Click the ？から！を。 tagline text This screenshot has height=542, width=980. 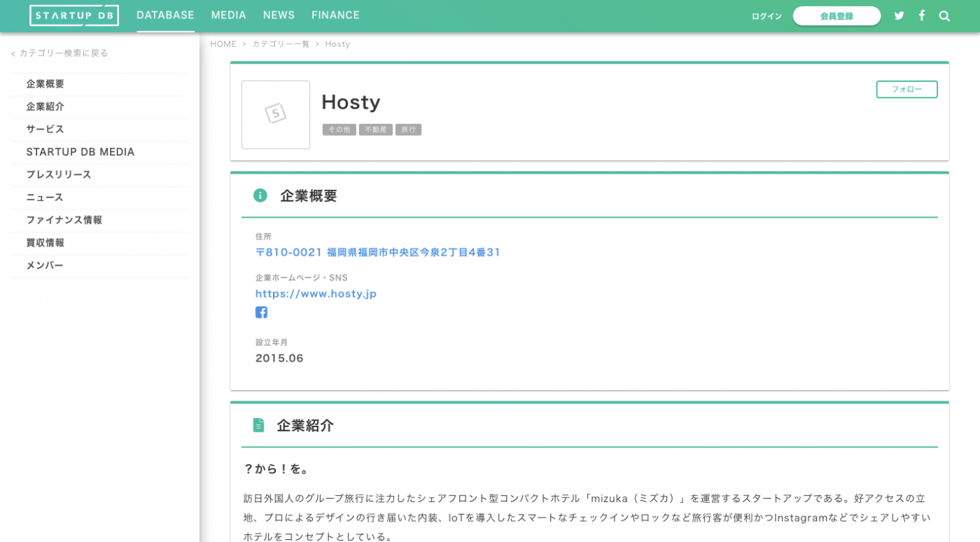point(277,469)
